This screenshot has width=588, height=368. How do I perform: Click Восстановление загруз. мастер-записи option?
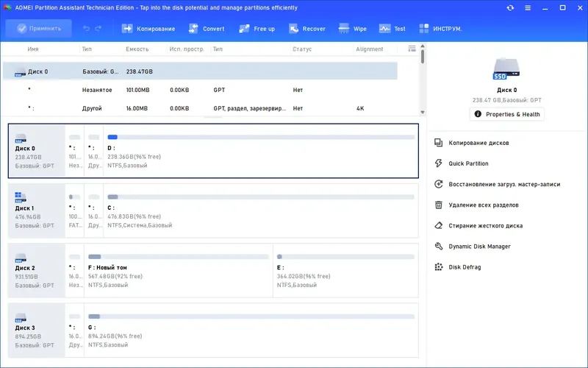tap(504, 184)
